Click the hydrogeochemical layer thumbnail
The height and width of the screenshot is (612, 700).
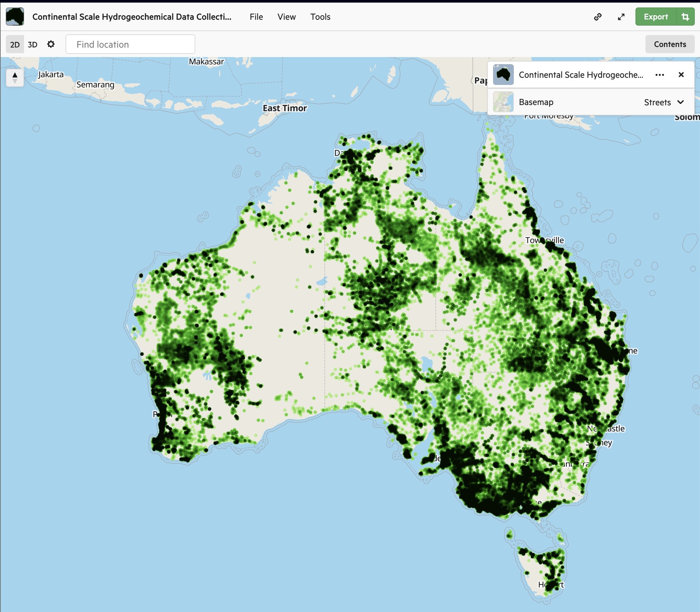[x=503, y=75]
